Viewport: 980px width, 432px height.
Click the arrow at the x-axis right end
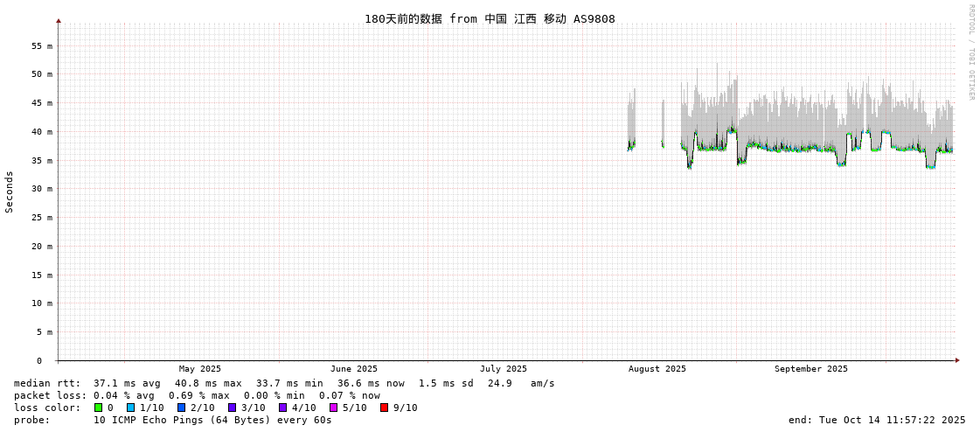(x=957, y=360)
